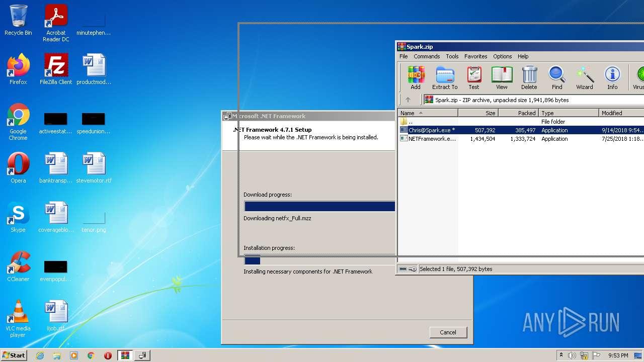Viewport: 644px width, 362px height.
Task: Cancel the .NET Framework setup
Action: pyautogui.click(x=448, y=332)
